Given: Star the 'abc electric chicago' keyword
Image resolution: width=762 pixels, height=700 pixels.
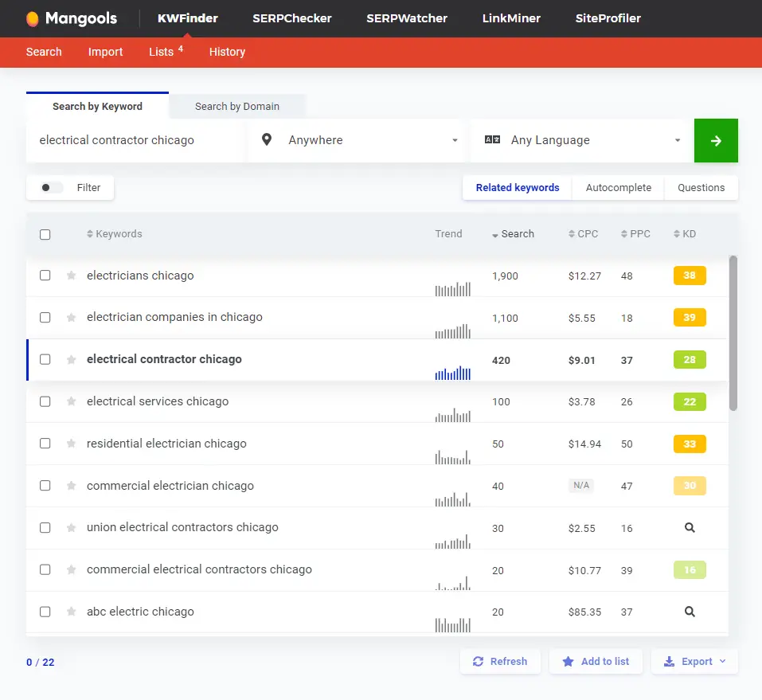Looking at the screenshot, I should [71, 612].
